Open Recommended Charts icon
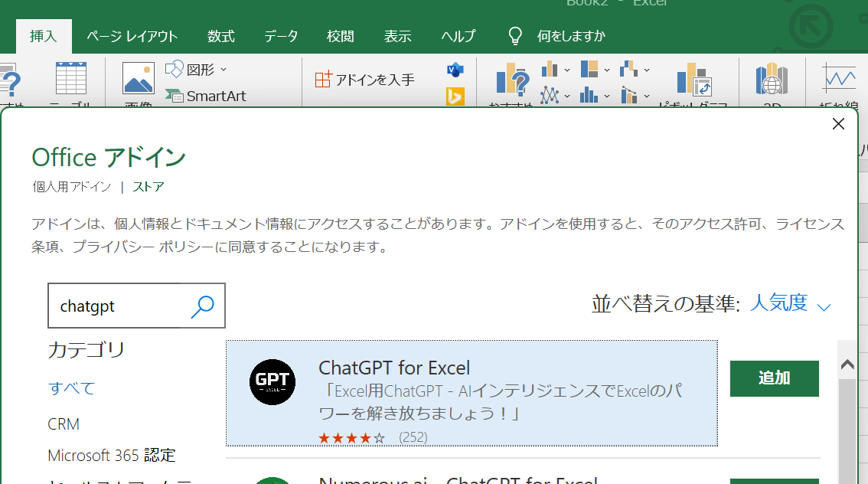Screen dimensions: 868x484 coord(513,80)
